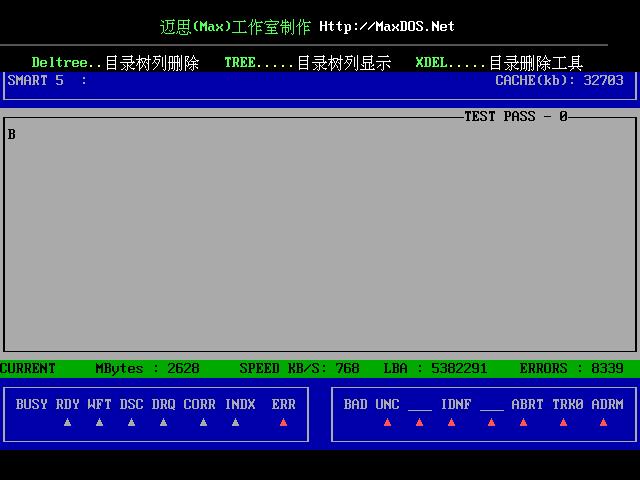
Task: Click the UNC error flag label
Action: [x=387, y=404]
